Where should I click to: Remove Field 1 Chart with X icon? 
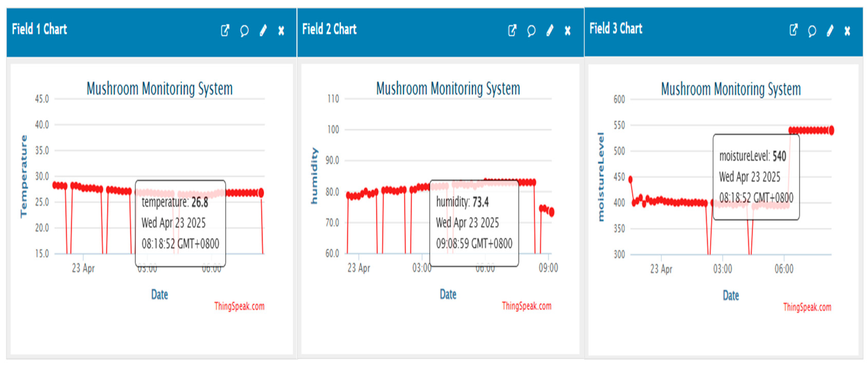point(281,31)
